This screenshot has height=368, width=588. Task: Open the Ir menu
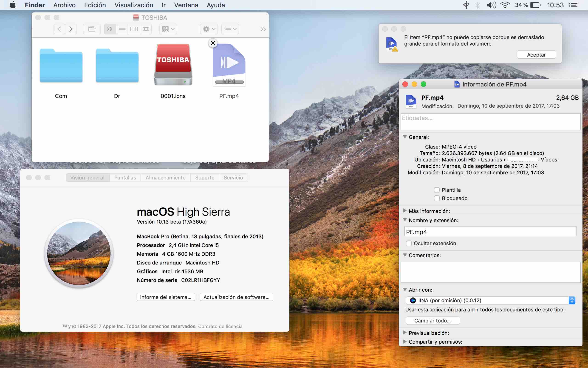coord(164,5)
